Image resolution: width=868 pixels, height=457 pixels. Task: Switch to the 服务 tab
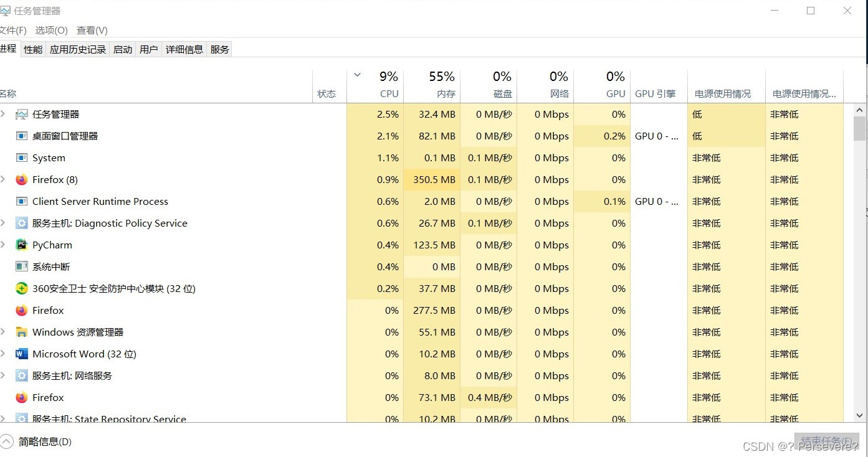(x=219, y=49)
